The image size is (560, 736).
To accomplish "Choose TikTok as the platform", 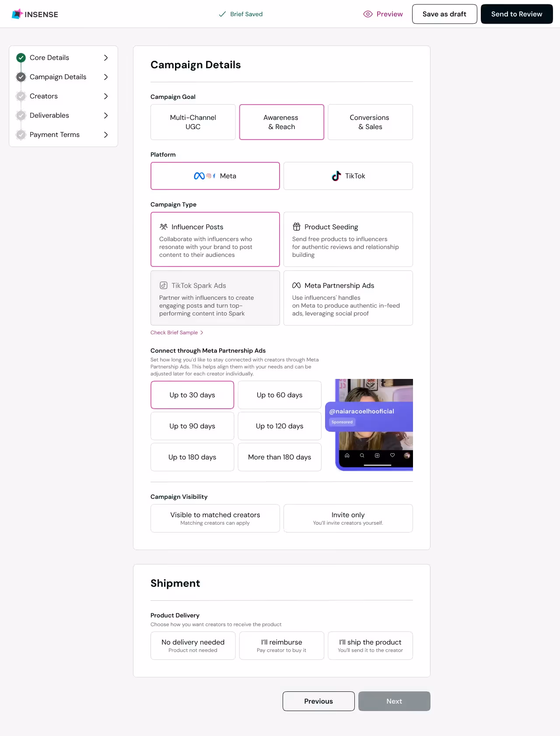I will (348, 176).
